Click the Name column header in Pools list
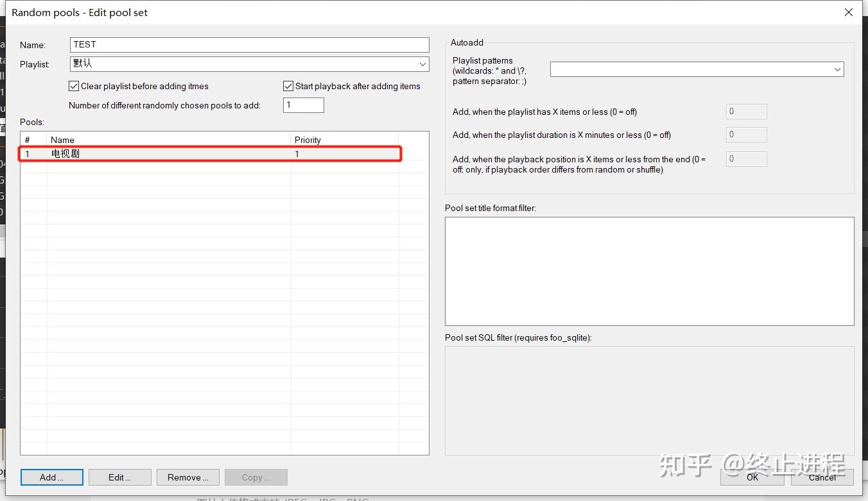This screenshot has height=501, width=868. tap(169, 140)
